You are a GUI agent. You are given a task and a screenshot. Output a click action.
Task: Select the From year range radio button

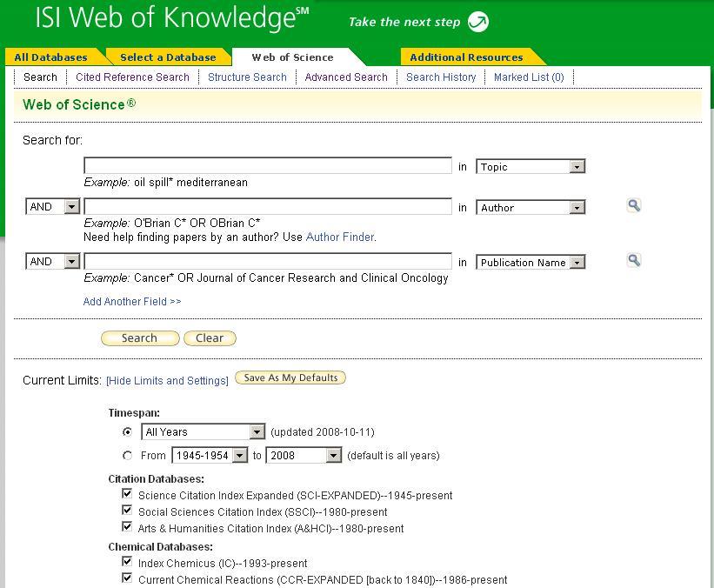coord(128,455)
